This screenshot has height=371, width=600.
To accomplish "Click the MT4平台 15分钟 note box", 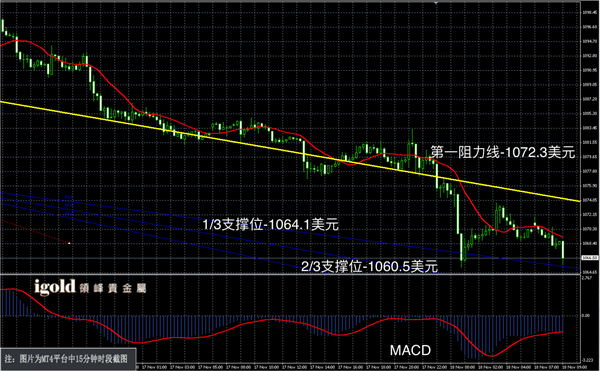I will click(68, 359).
